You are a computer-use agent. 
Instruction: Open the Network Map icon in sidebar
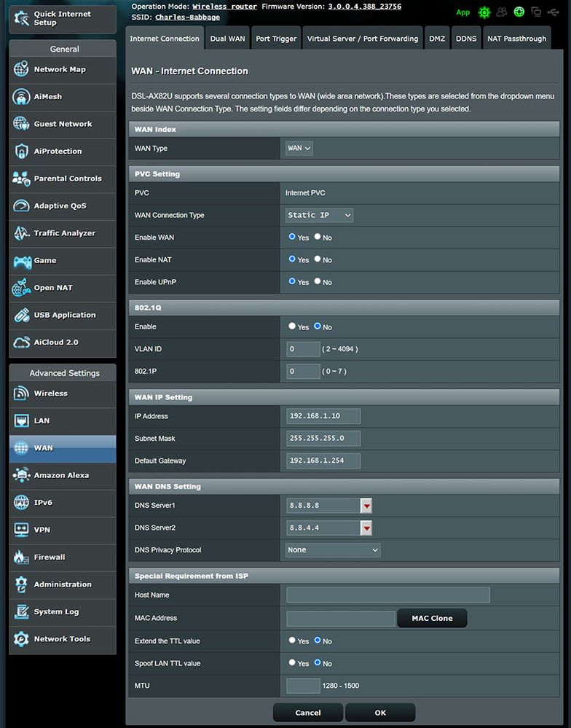pyautogui.click(x=21, y=70)
